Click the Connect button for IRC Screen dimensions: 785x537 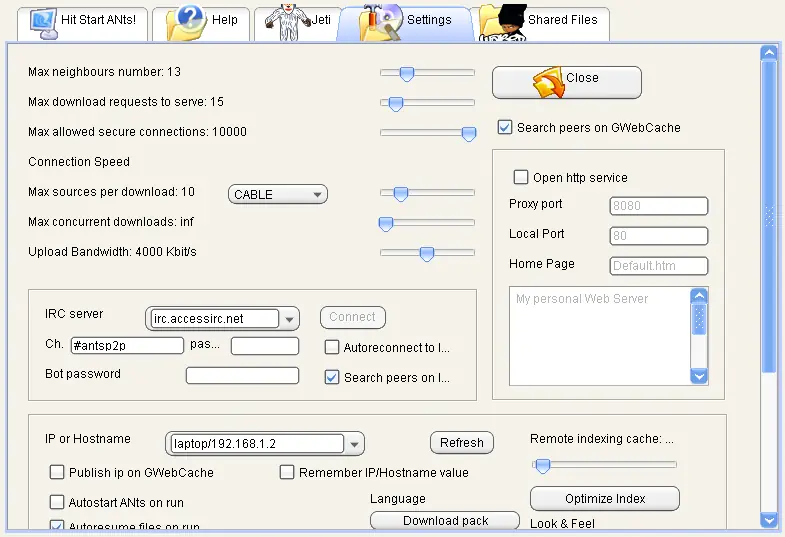(x=352, y=317)
